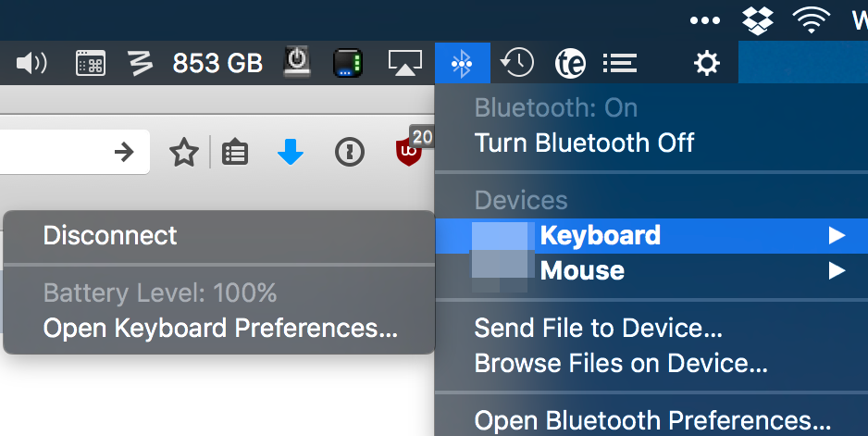This screenshot has height=436, width=868.
Task: Click the blue download arrow icon
Action: (x=291, y=153)
